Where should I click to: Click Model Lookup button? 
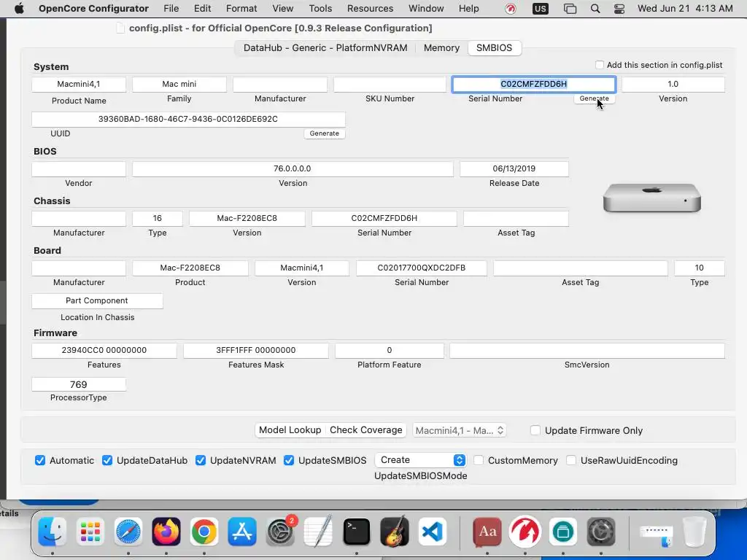point(290,430)
